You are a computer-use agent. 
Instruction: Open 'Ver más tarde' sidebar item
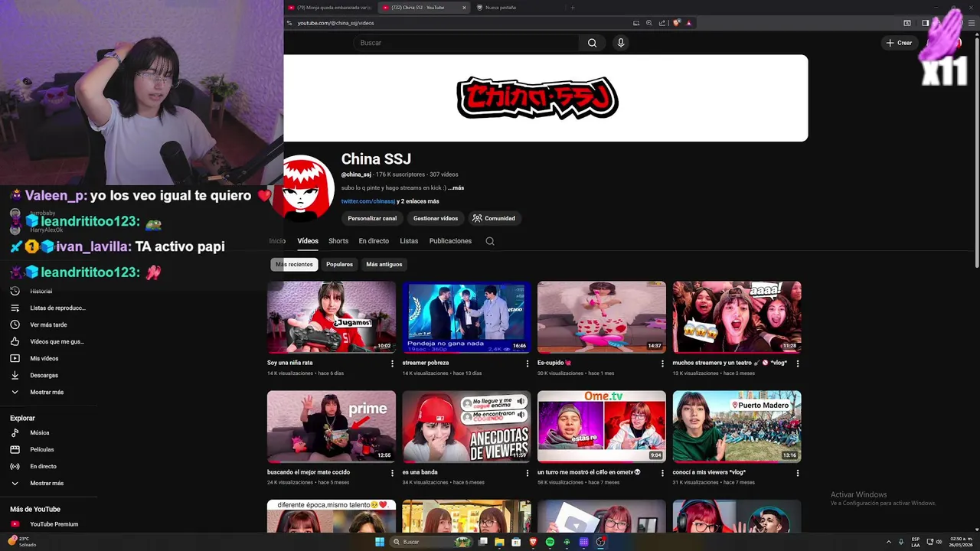[x=47, y=324]
